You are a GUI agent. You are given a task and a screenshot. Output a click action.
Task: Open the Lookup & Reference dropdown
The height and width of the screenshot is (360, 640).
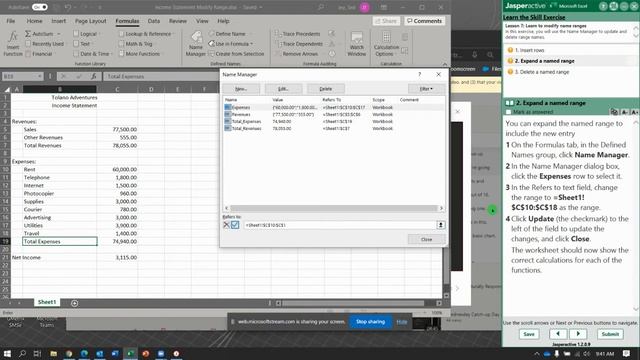(x=173, y=34)
